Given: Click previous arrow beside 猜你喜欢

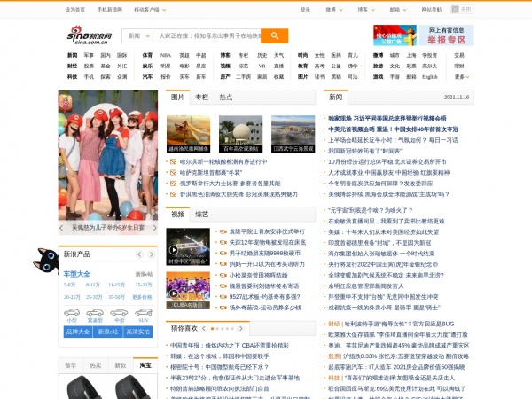Looking at the screenshot, I should click(204, 328).
